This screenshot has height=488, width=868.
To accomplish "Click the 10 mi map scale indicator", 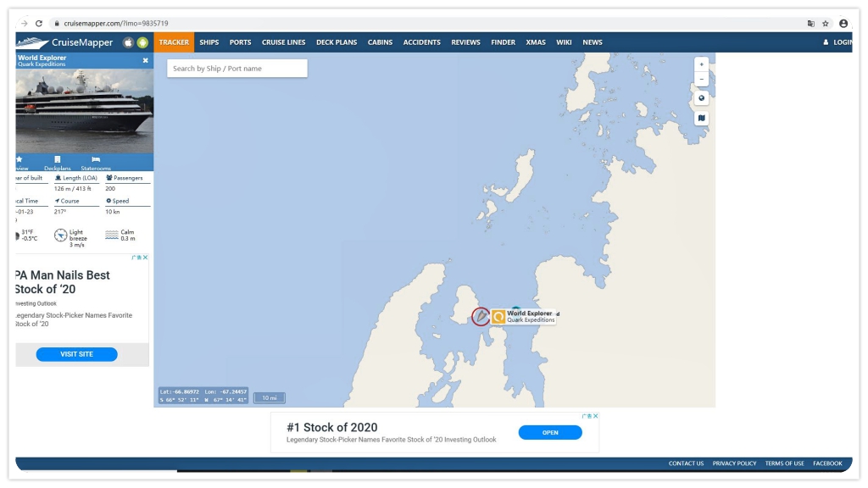I will [x=270, y=398].
